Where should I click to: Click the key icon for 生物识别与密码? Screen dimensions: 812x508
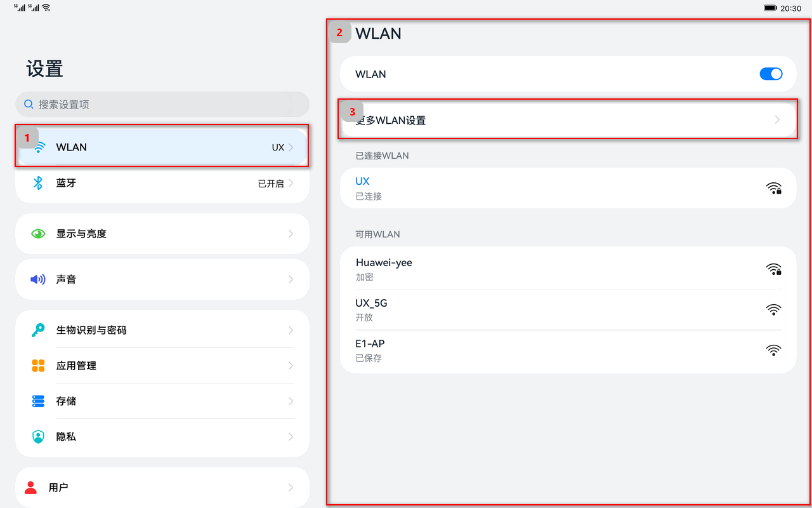point(38,330)
